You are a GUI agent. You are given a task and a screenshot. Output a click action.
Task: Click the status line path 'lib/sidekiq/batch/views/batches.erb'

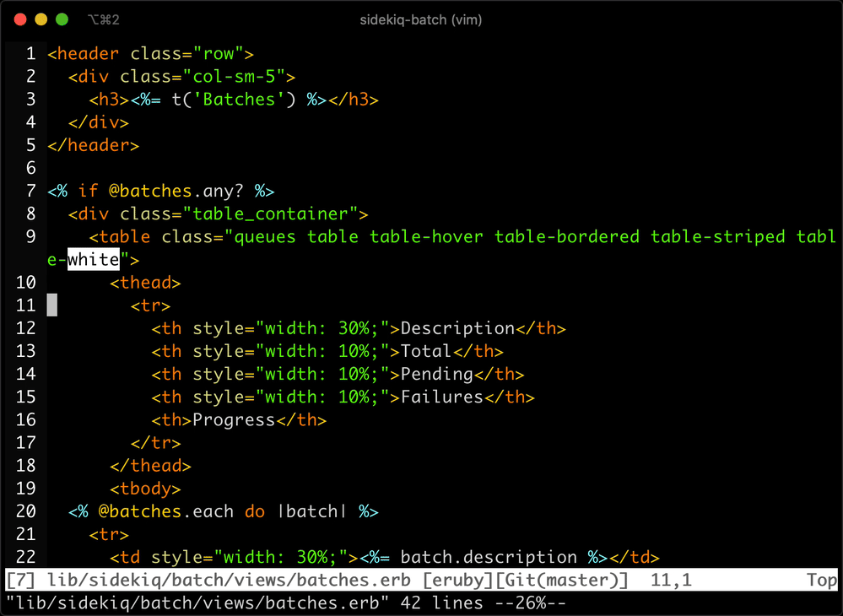229,580
